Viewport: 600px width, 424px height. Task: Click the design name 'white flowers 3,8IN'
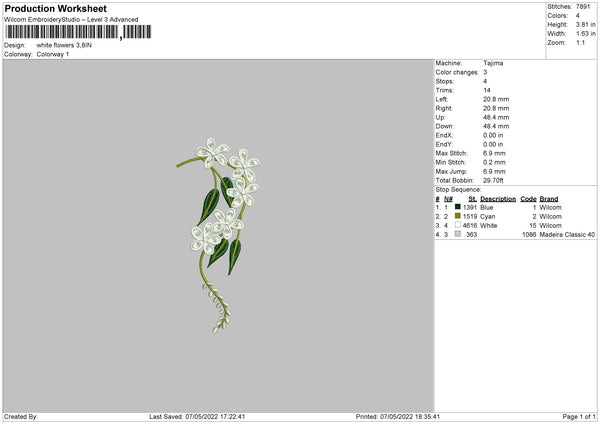[64, 45]
